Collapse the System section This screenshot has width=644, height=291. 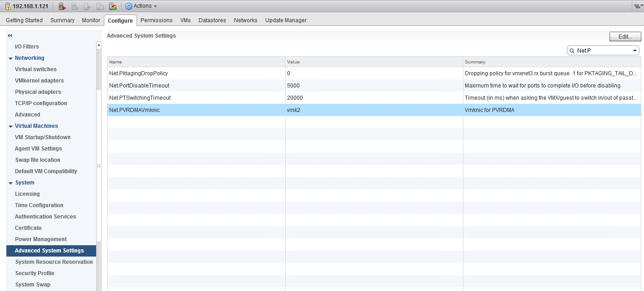[10, 183]
